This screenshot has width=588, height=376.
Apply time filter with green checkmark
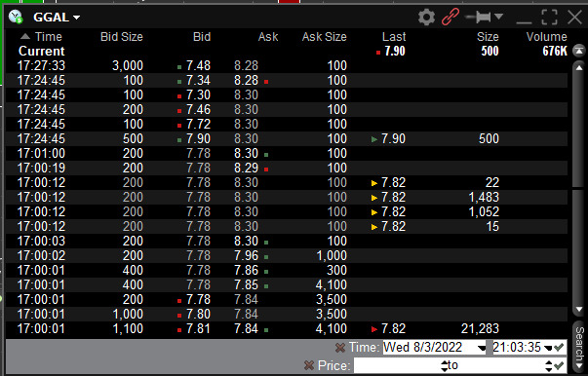tap(559, 348)
